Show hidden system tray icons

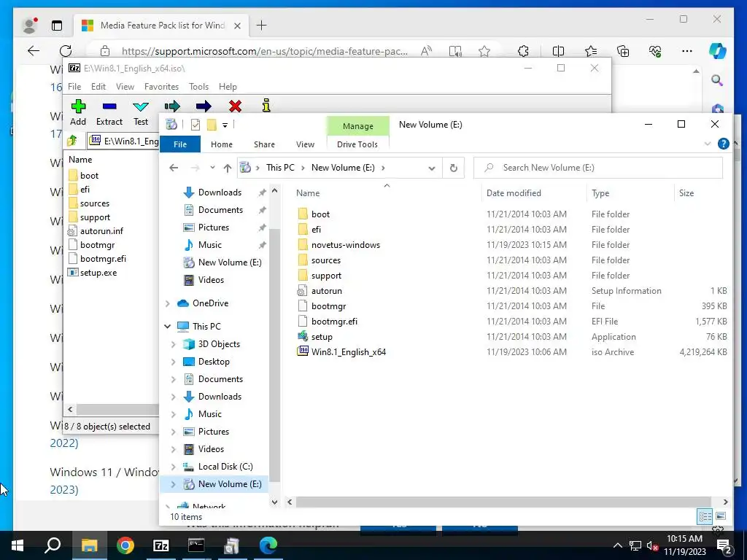click(x=617, y=545)
